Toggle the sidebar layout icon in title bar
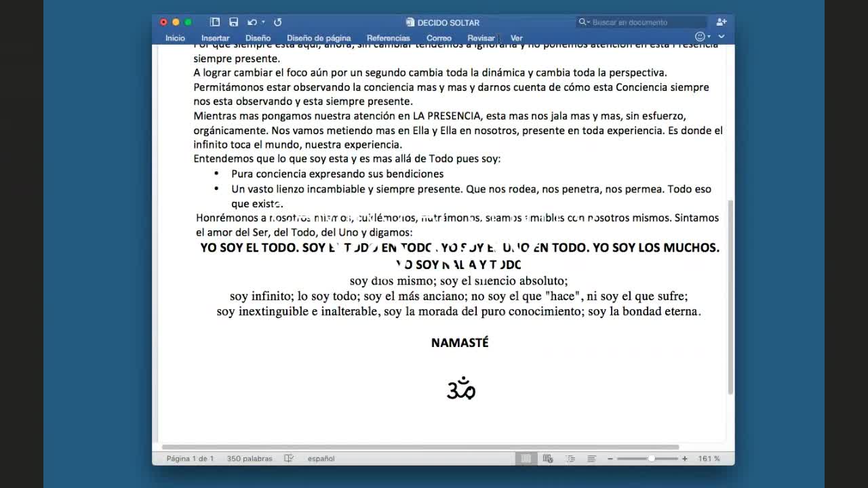Screen dimensions: 868x488 [x=215, y=22]
